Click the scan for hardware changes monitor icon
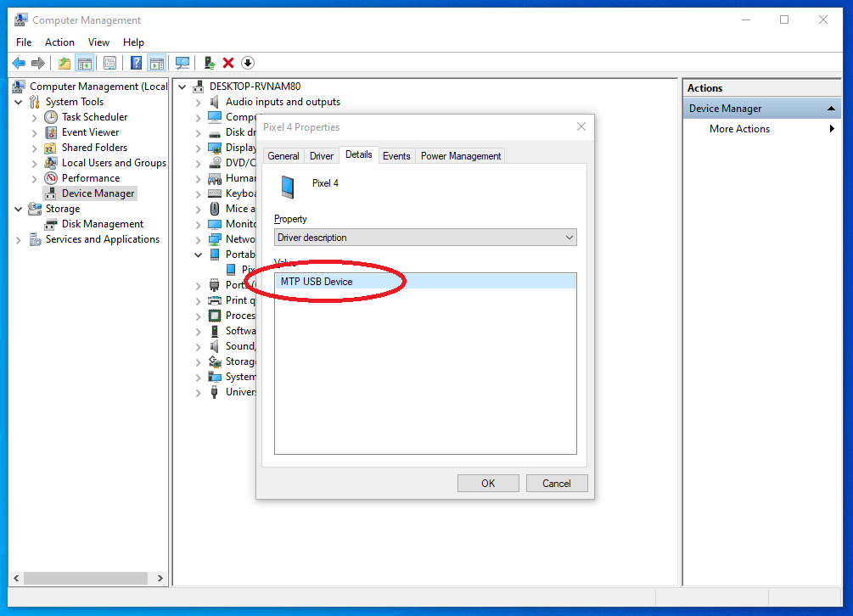This screenshot has height=616, width=853. pos(182,63)
